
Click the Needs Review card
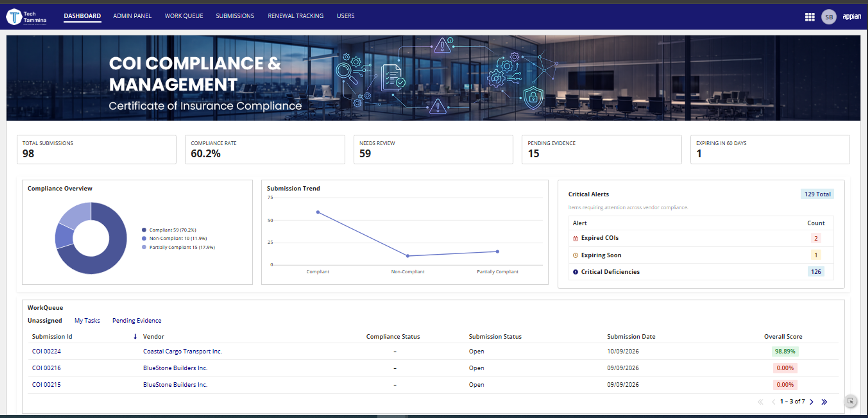click(x=433, y=150)
